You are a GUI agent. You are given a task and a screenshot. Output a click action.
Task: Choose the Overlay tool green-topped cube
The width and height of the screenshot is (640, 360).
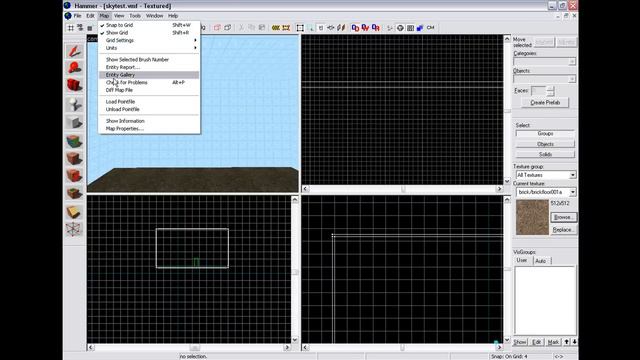pyautogui.click(x=74, y=193)
